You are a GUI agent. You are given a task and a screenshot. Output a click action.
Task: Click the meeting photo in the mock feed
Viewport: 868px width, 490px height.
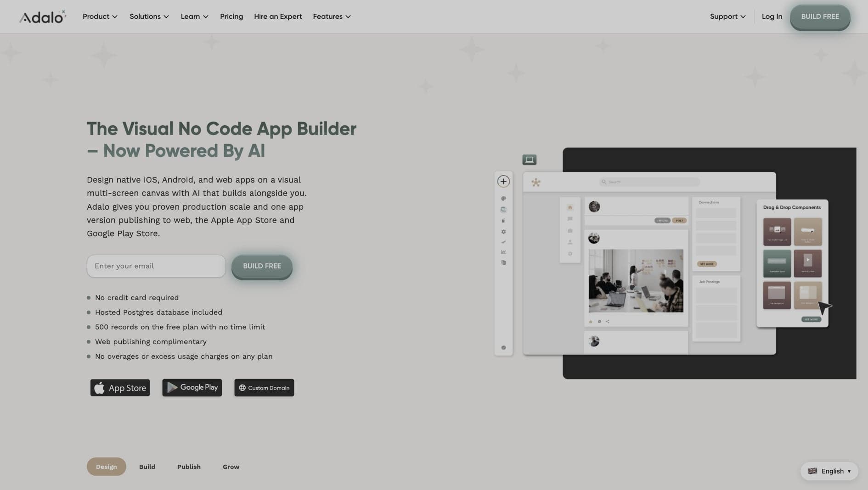pyautogui.click(x=636, y=281)
